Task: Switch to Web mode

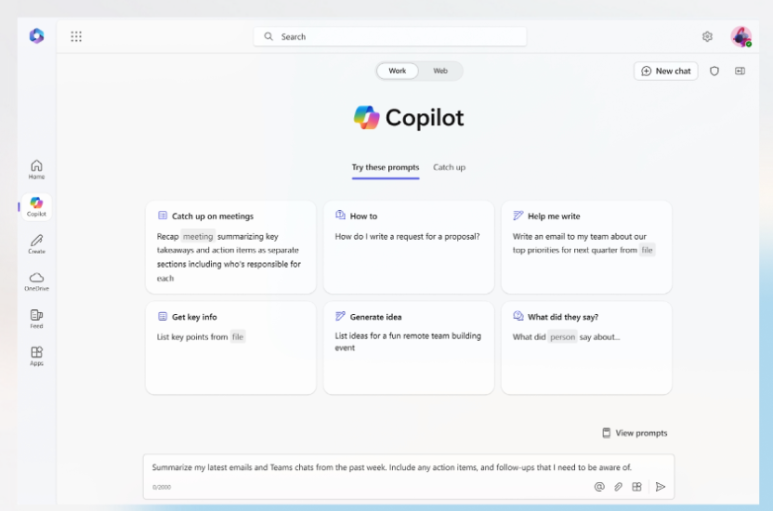Action: pyautogui.click(x=440, y=71)
